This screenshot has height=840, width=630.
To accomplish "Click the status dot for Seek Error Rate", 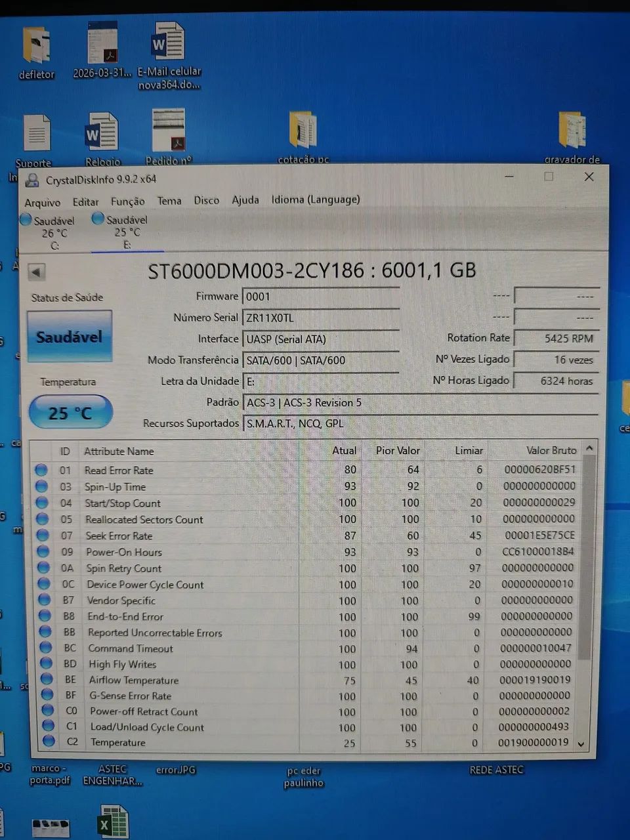I will [x=43, y=535].
